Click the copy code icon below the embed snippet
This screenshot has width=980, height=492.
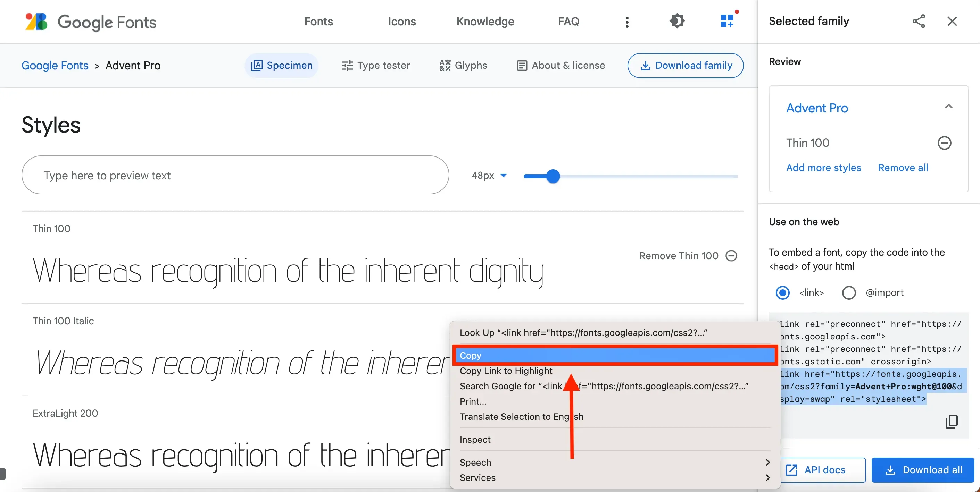coord(952,421)
